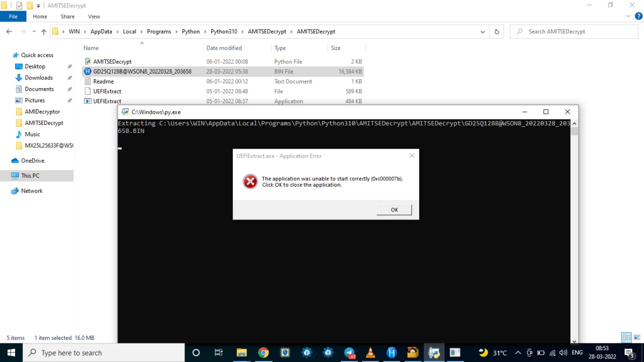Maximize the py.exe console window

[x=545, y=112]
